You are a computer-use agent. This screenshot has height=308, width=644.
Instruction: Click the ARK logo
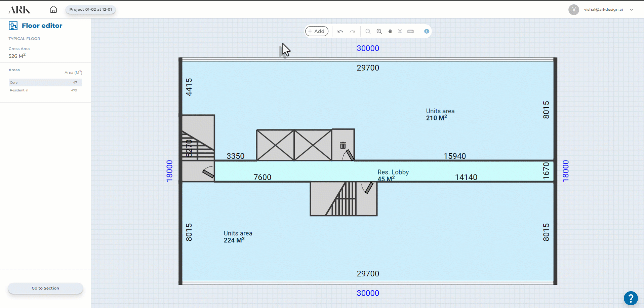coord(19,10)
